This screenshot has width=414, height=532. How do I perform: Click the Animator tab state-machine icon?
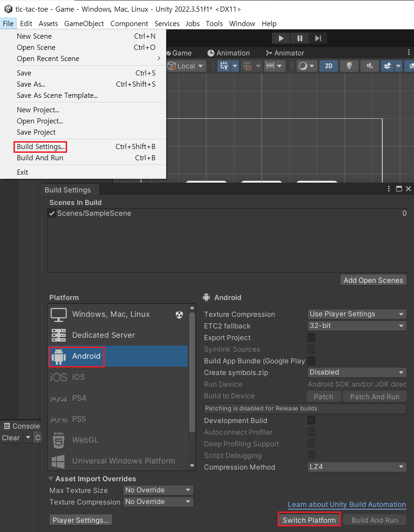tap(269, 53)
